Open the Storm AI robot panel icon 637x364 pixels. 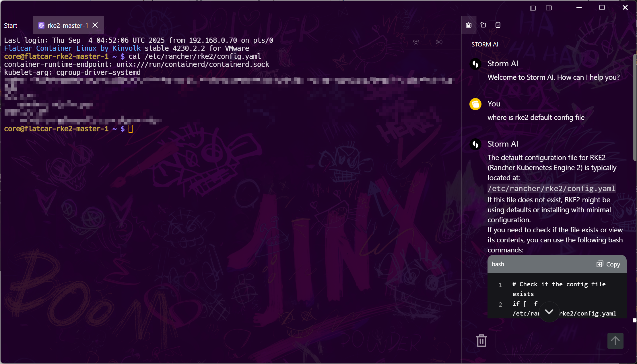[x=469, y=25]
